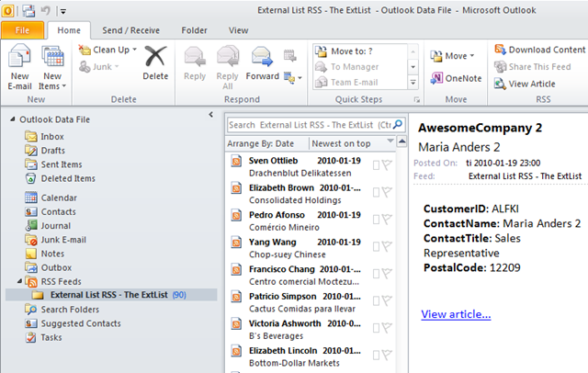Image resolution: width=588 pixels, height=373 pixels.
Task: Click category box for Elizabeth Brown item
Action: (x=376, y=192)
